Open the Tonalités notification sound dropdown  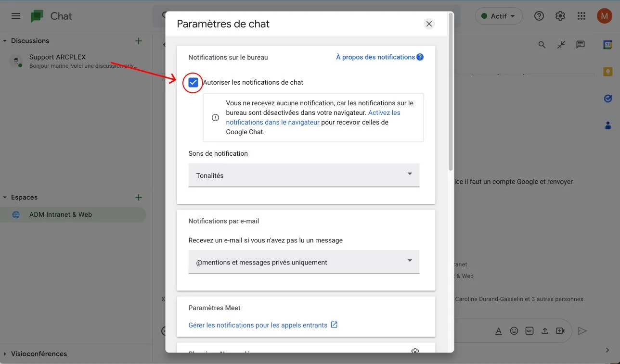pyautogui.click(x=304, y=175)
